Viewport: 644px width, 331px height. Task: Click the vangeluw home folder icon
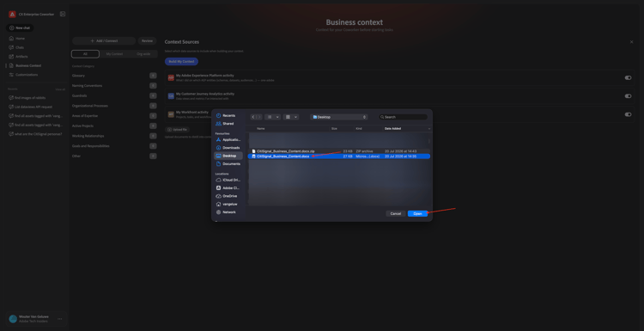coord(218,204)
